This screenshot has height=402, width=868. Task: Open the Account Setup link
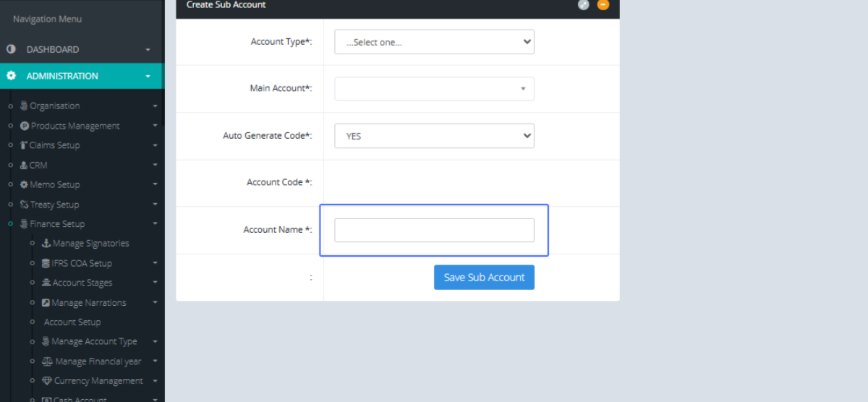[x=72, y=322]
